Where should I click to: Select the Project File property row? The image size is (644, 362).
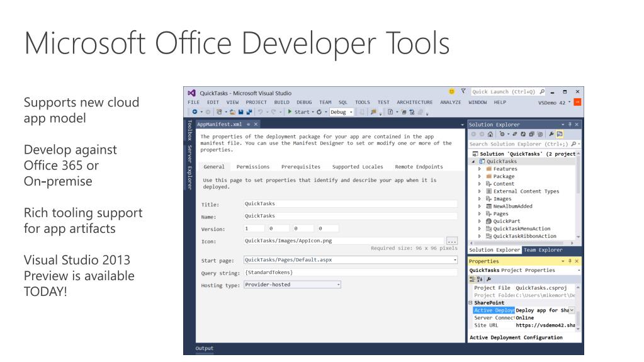coord(524,288)
